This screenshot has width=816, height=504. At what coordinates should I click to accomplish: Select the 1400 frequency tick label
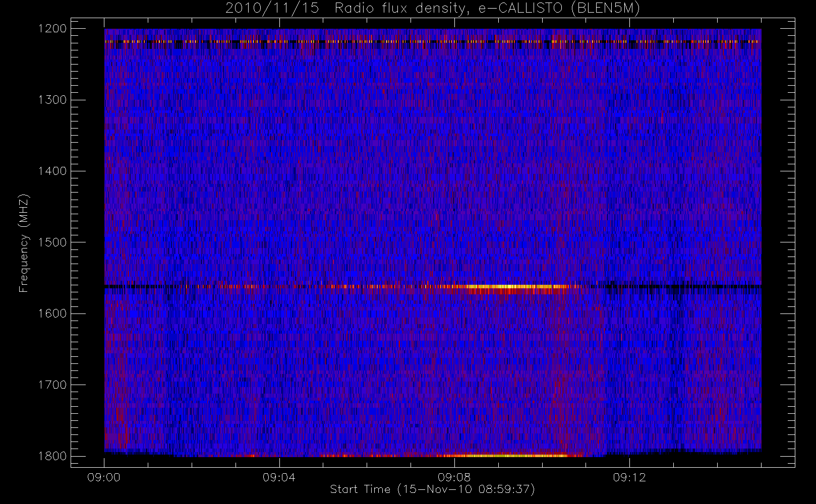coord(52,171)
